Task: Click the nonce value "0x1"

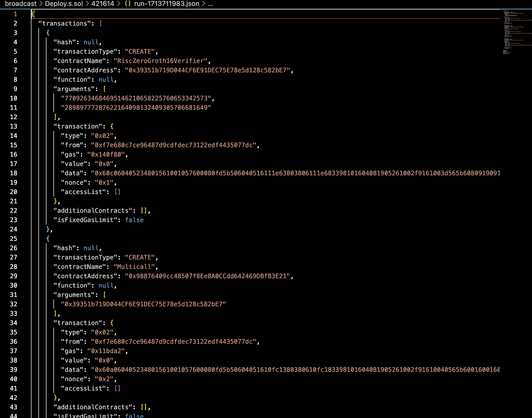Action: pos(104,182)
